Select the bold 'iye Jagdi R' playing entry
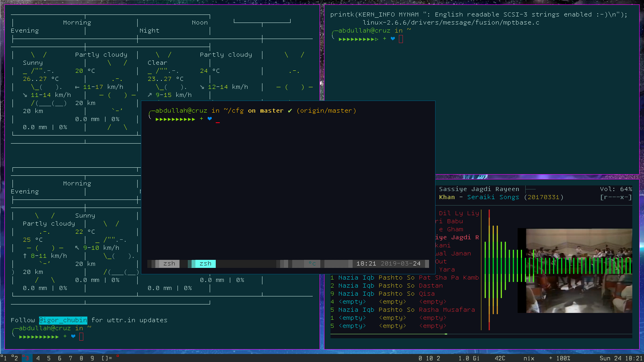The height and width of the screenshot is (362, 644). pos(457,237)
